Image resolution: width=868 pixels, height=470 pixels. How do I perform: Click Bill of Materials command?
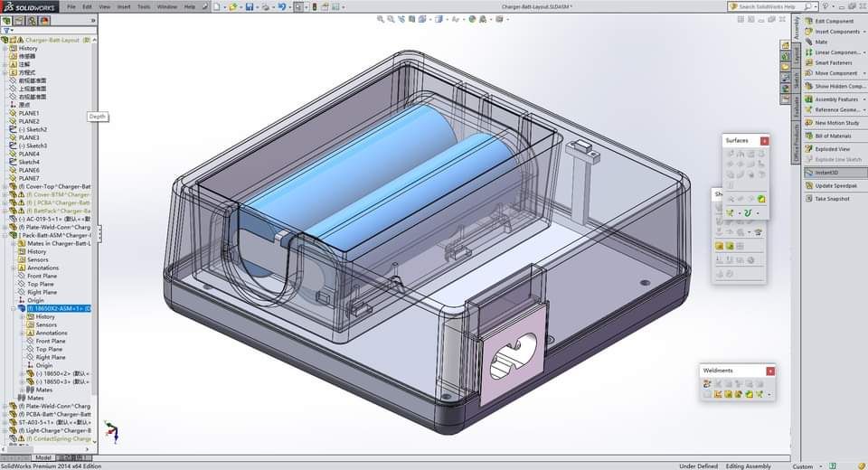[829, 136]
